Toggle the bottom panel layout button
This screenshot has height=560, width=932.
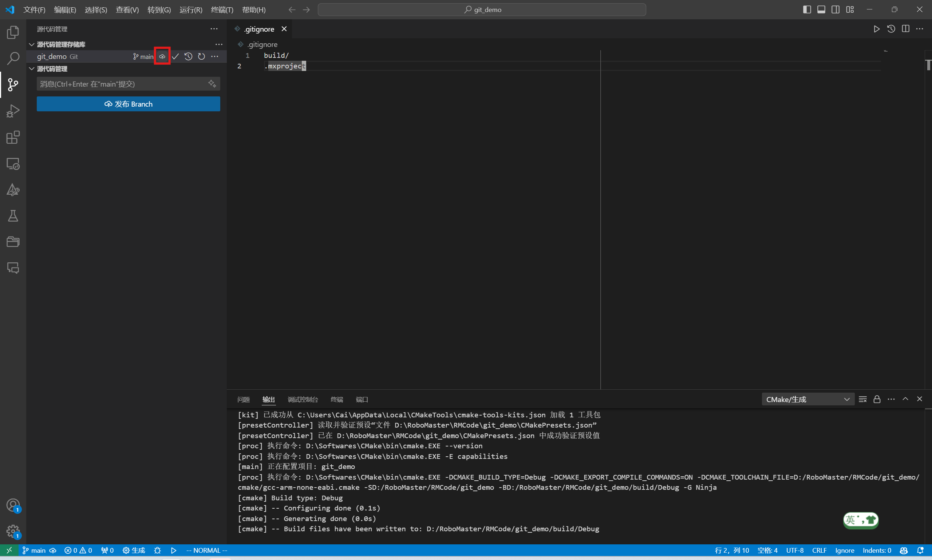click(821, 9)
